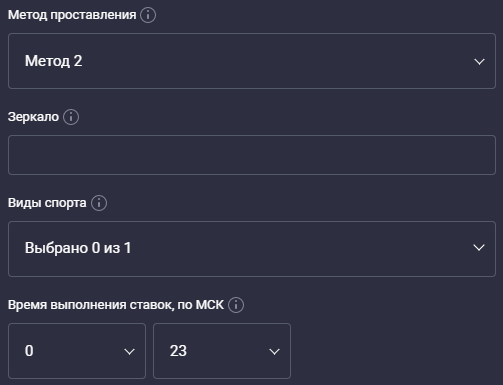Click the Виды спорта label text
Screen dimensions: 503x385
tap(47, 203)
